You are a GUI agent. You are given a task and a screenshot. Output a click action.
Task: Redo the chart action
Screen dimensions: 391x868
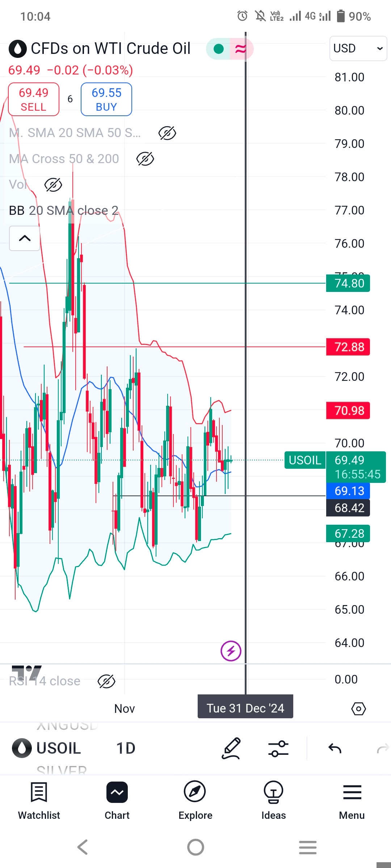click(383, 748)
